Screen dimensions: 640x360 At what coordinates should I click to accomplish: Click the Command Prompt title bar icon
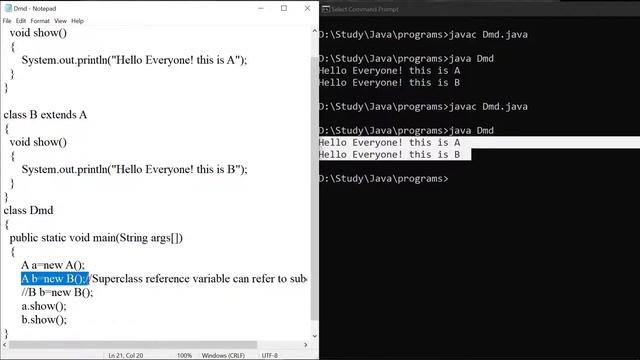pyautogui.click(x=326, y=9)
